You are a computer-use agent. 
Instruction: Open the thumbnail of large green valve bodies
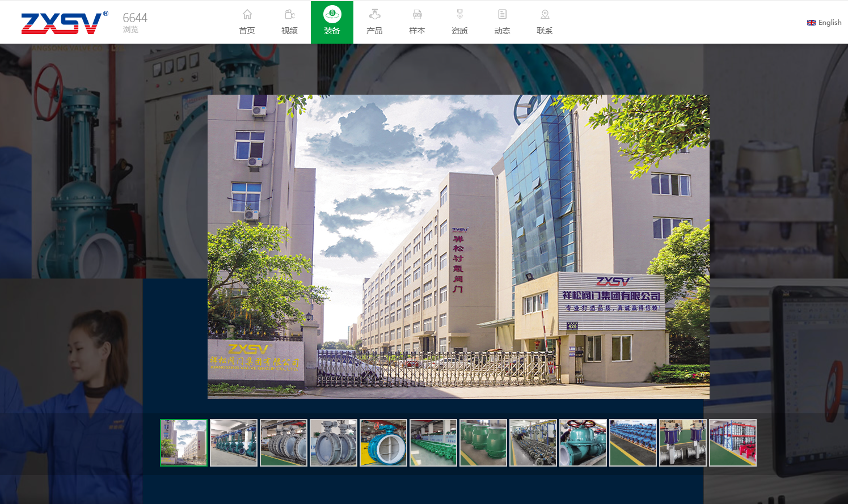click(483, 443)
